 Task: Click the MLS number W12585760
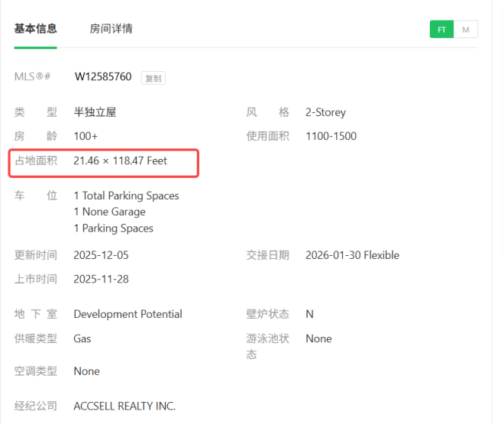[102, 77]
